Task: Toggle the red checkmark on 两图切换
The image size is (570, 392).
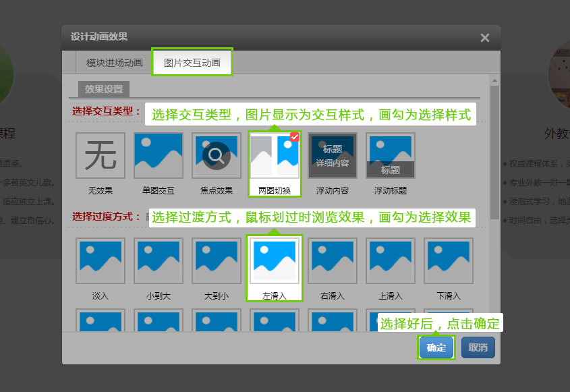Action: pyautogui.click(x=295, y=137)
